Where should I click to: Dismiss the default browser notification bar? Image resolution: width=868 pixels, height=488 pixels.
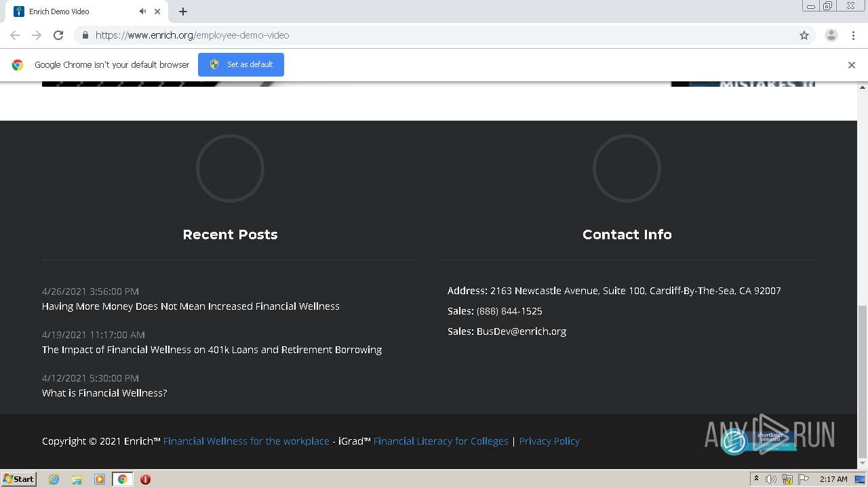[x=852, y=65]
